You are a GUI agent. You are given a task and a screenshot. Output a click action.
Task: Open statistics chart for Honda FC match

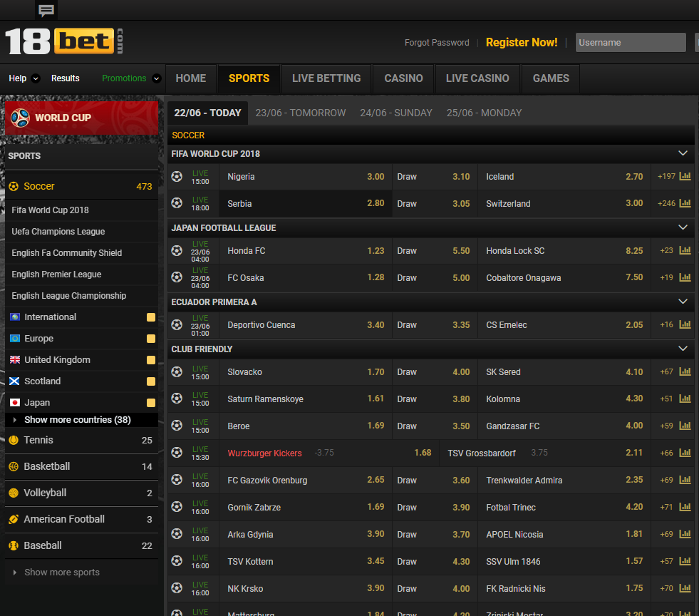(685, 250)
